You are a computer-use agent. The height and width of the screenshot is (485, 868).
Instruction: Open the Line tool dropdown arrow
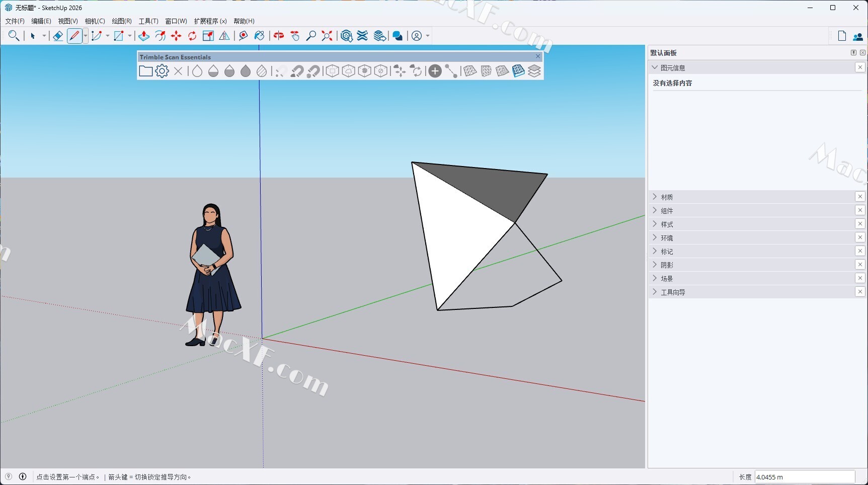coord(85,36)
